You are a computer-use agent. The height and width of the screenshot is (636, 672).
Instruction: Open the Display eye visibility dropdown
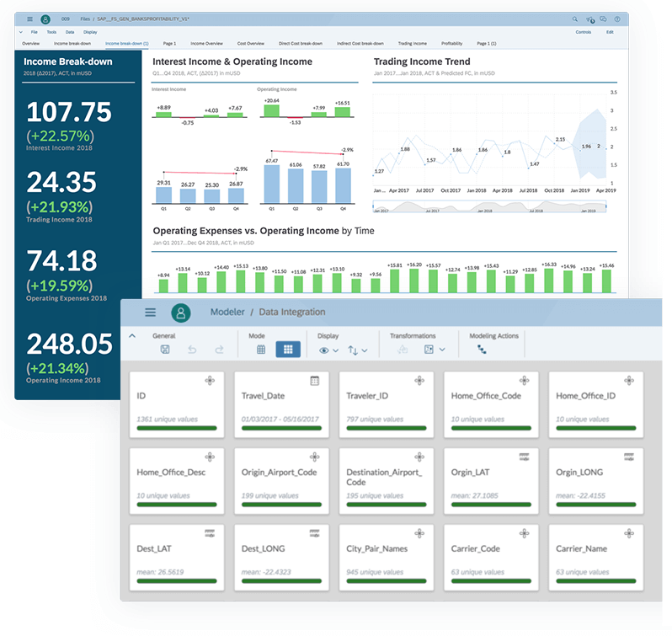tap(329, 350)
